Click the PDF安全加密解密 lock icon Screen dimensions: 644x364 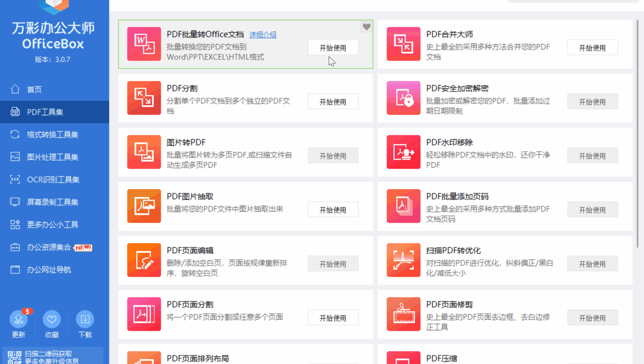coord(403,98)
